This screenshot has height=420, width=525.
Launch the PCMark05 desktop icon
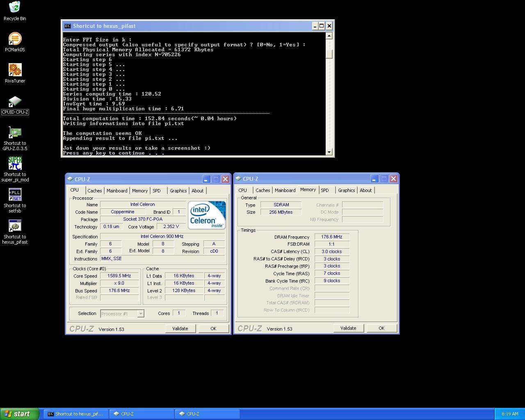[x=15, y=42]
